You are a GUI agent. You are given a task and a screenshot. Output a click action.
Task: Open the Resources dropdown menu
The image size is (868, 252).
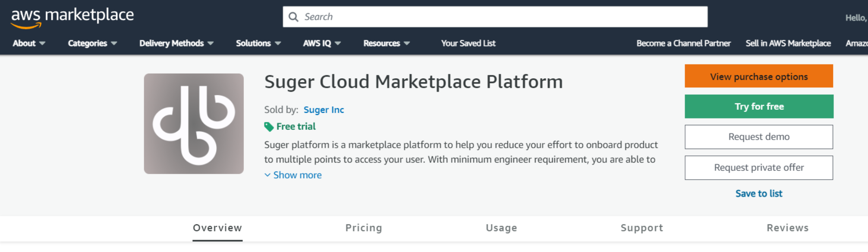click(387, 43)
